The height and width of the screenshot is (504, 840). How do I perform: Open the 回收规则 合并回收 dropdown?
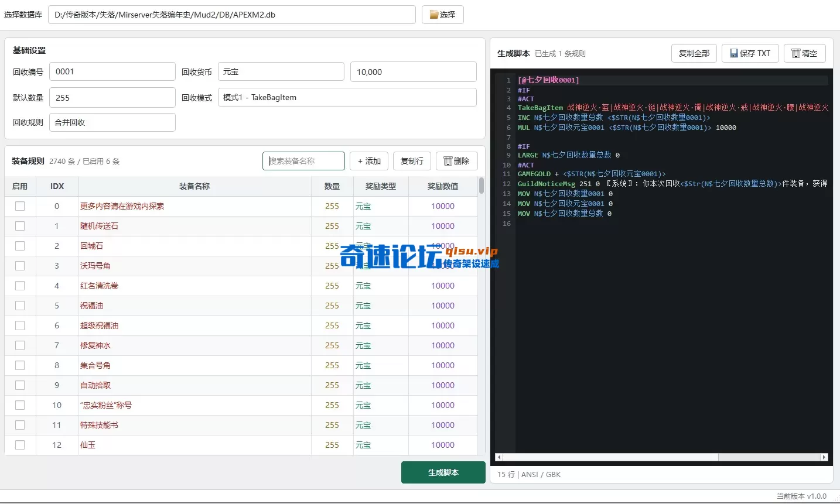point(112,122)
